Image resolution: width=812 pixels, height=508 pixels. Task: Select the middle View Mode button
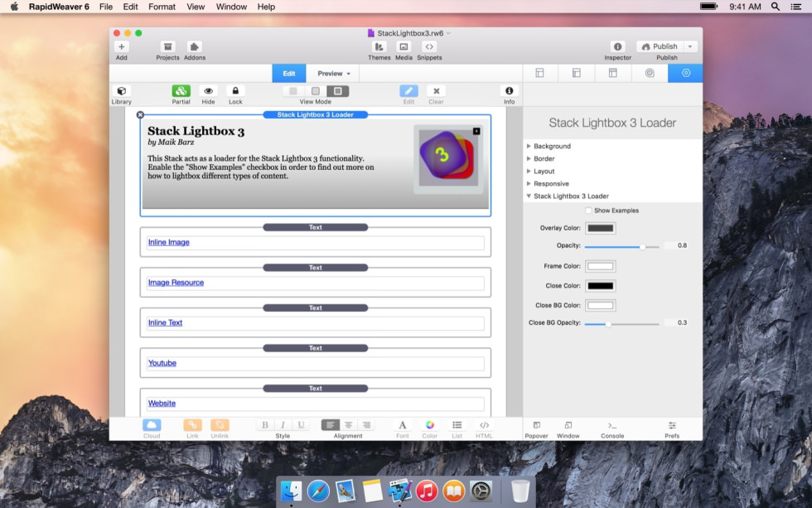coord(316,91)
